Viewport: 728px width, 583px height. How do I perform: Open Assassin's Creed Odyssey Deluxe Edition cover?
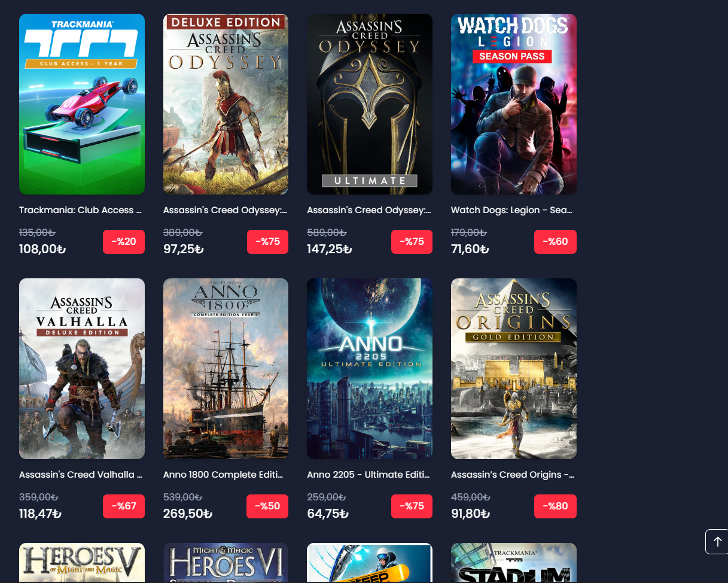point(226,104)
